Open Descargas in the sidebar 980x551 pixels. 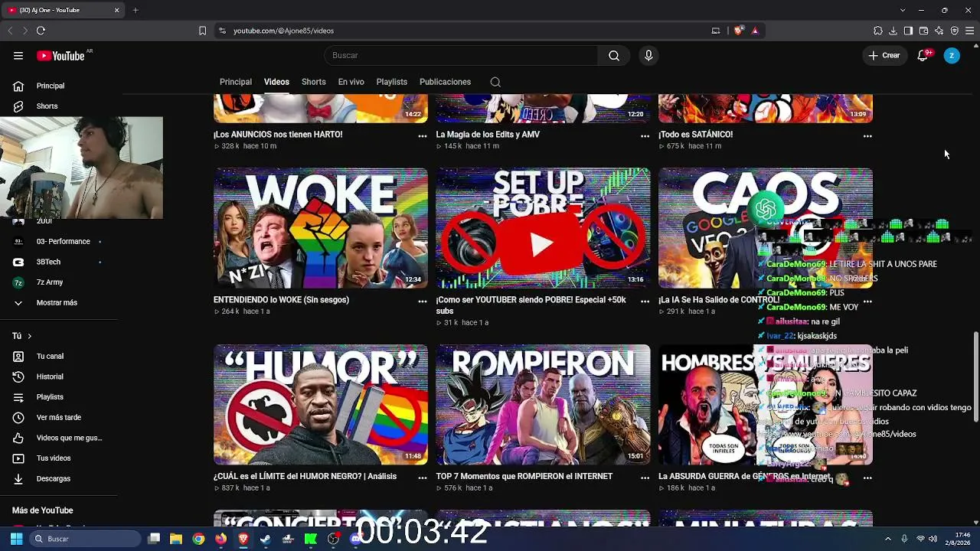(53, 478)
